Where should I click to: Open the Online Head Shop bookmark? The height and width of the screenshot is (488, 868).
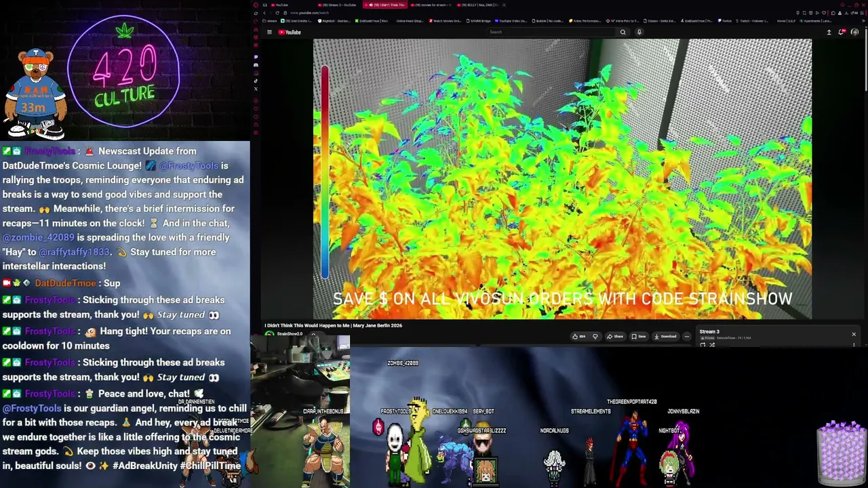tap(409, 21)
